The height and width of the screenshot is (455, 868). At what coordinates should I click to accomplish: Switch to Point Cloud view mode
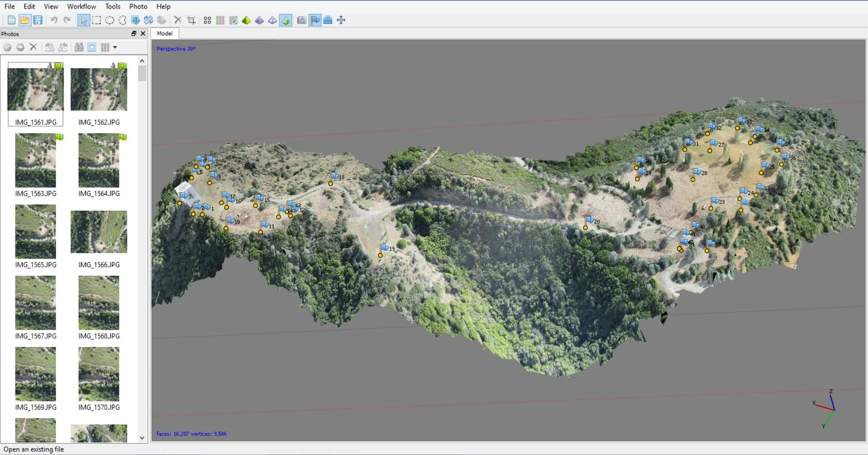tap(207, 20)
